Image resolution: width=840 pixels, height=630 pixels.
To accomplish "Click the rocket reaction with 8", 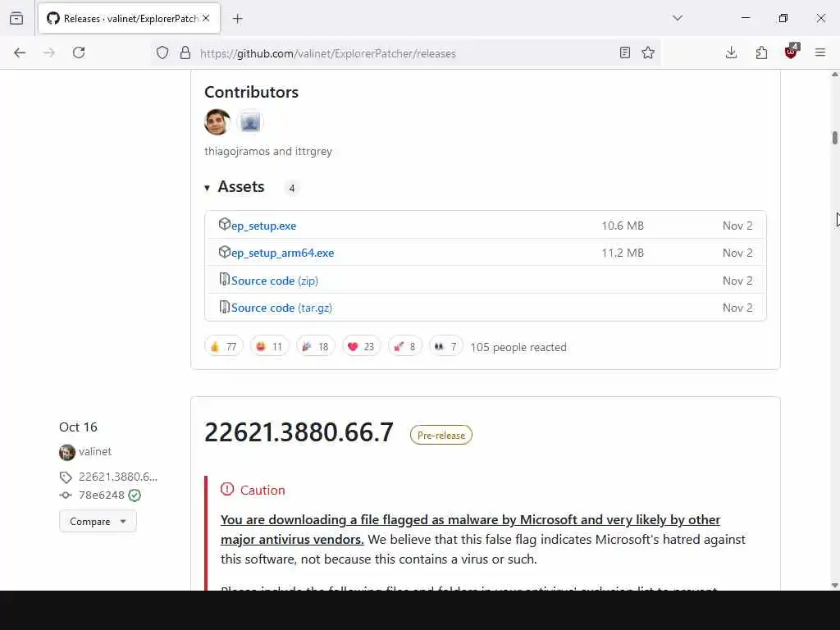I will [405, 347].
